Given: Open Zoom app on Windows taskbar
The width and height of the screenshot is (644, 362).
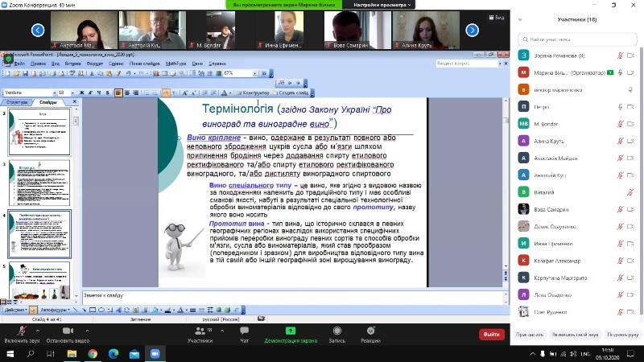Looking at the screenshot, I should point(155,353).
